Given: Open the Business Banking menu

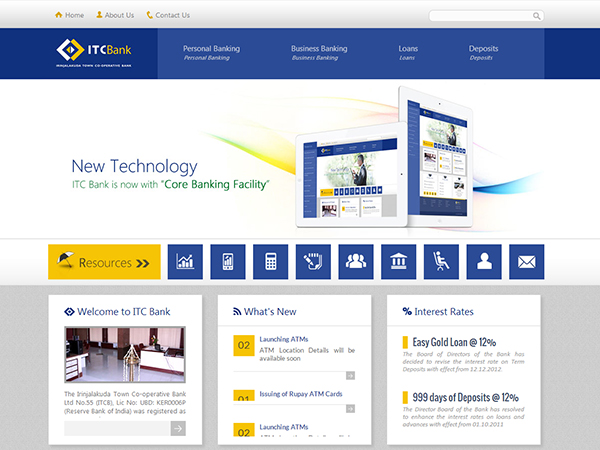Looking at the screenshot, I should click(319, 48).
